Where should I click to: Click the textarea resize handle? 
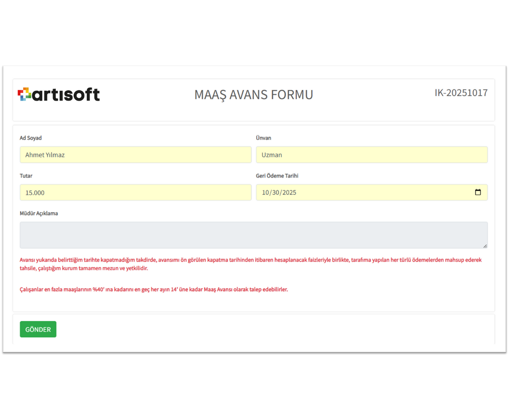click(485, 246)
